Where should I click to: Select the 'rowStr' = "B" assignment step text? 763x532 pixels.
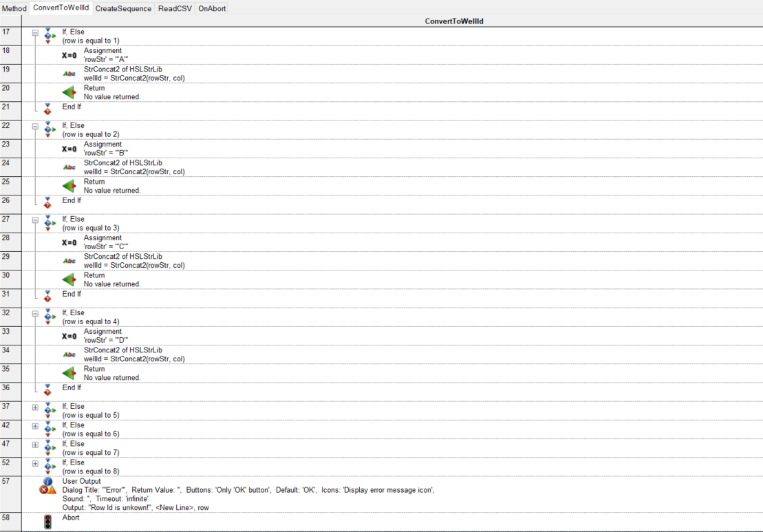pos(106,153)
